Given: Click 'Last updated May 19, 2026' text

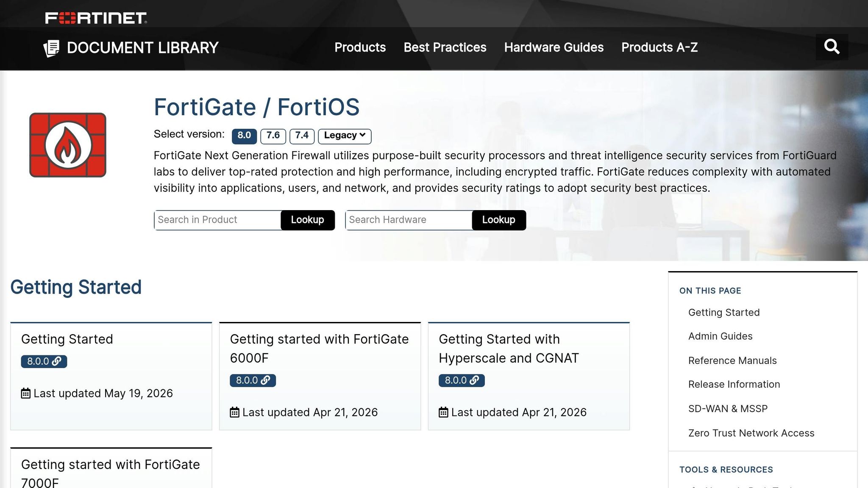Looking at the screenshot, I should click(103, 394).
